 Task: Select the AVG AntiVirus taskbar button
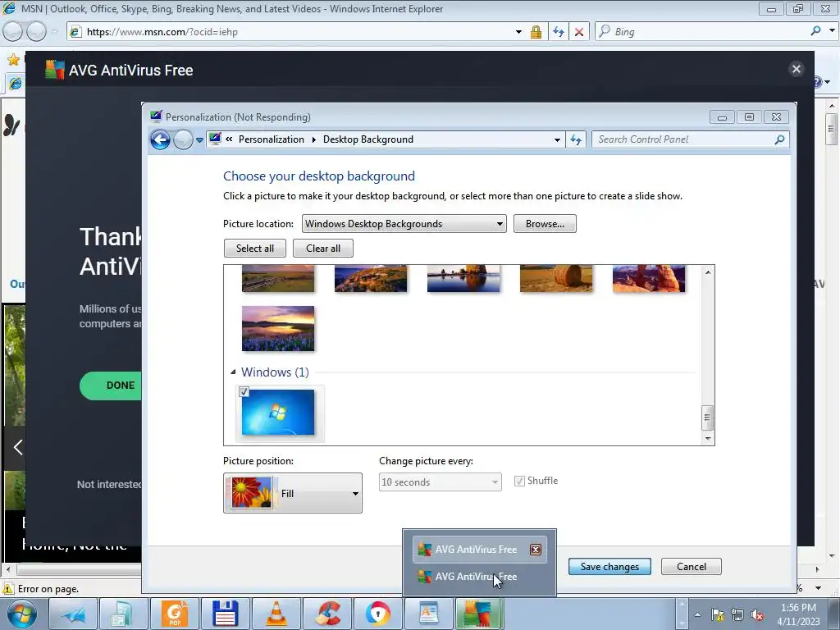pyautogui.click(x=479, y=614)
